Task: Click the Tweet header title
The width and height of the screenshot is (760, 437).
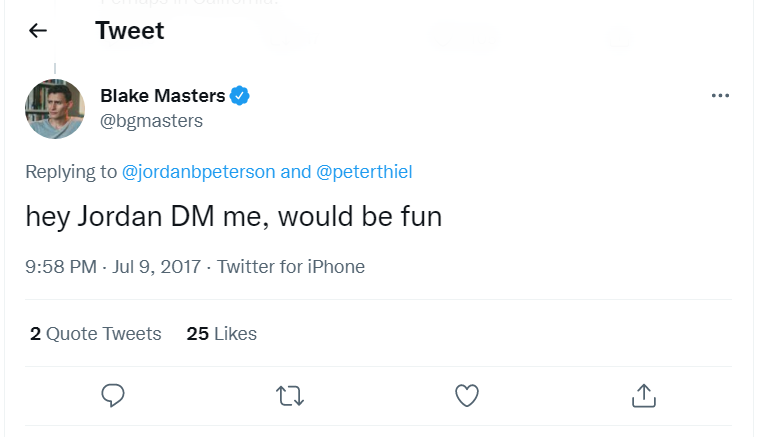Action: pos(129,31)
